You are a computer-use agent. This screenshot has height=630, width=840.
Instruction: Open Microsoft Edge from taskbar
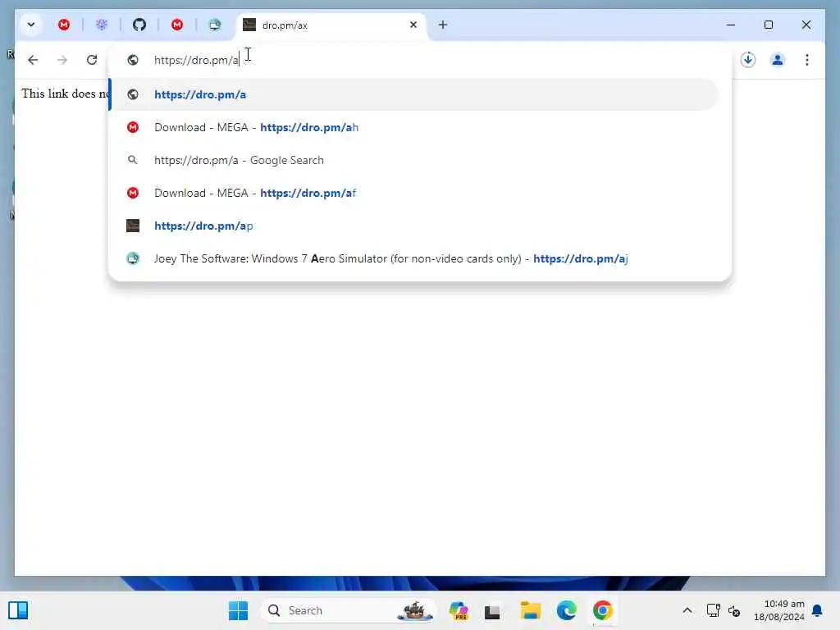(566, 610)
